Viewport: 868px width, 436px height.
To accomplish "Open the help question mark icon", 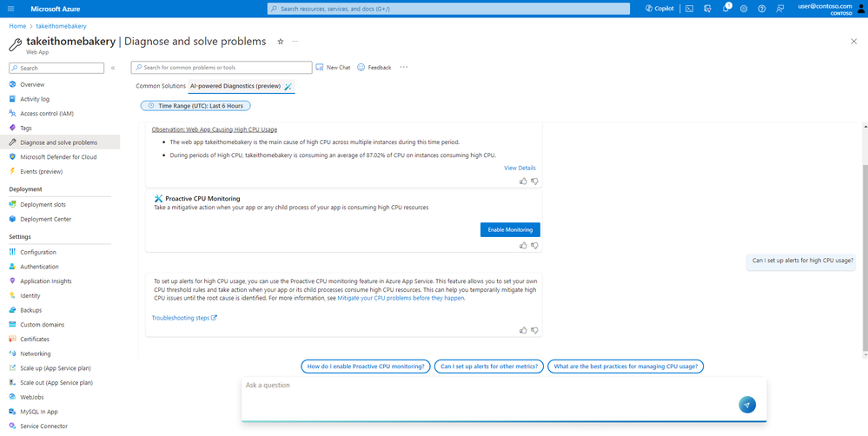I will [762, 9].
